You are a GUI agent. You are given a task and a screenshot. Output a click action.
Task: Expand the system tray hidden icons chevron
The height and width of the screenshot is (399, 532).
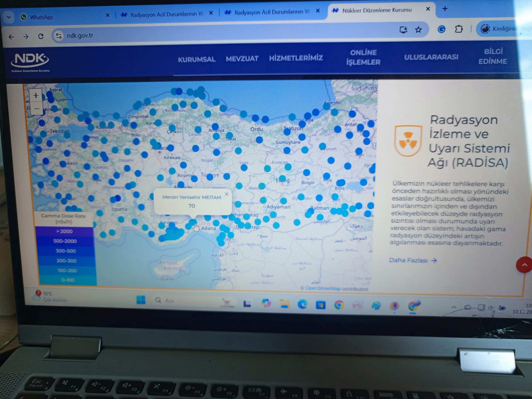point(454,307)
